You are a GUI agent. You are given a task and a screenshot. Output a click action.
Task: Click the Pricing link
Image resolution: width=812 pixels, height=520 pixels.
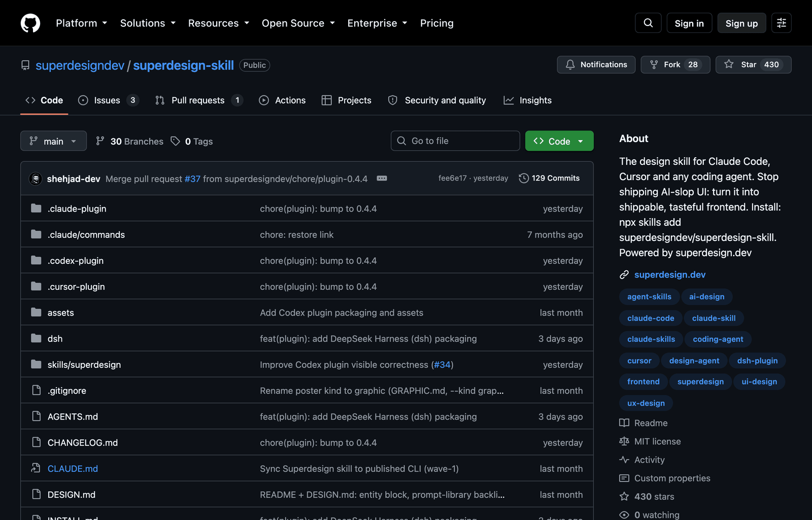437,23
